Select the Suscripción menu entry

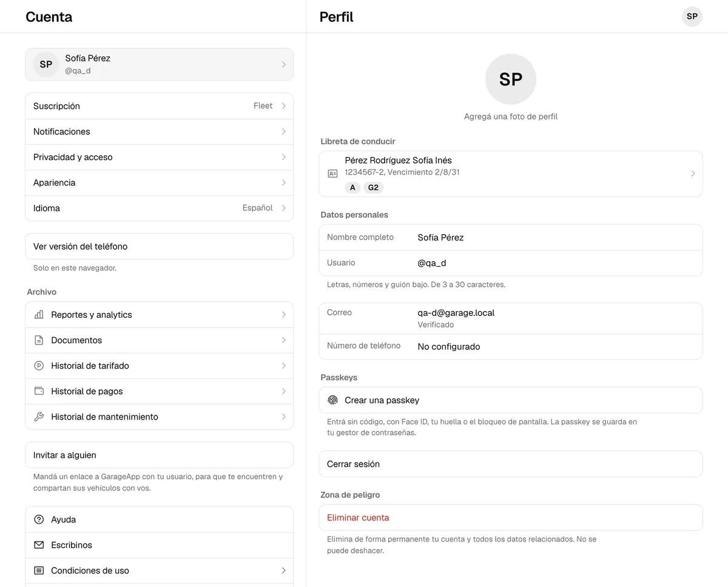pos(159,106)
